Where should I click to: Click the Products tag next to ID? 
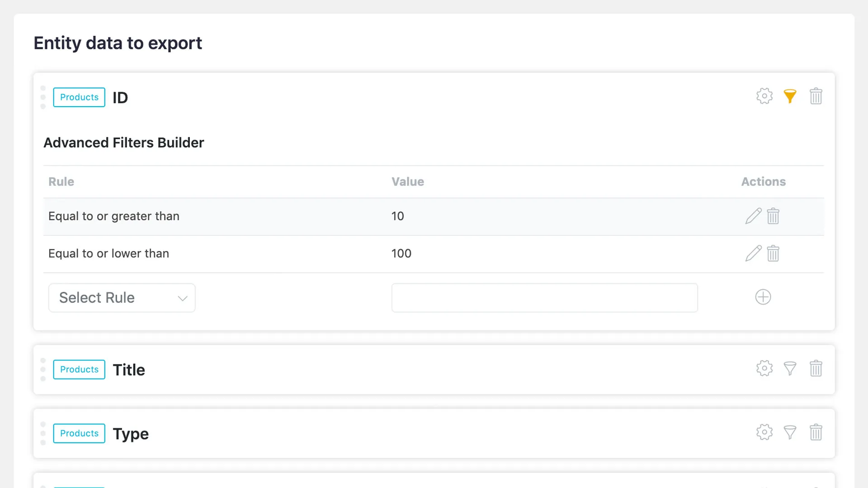point(79,97)
